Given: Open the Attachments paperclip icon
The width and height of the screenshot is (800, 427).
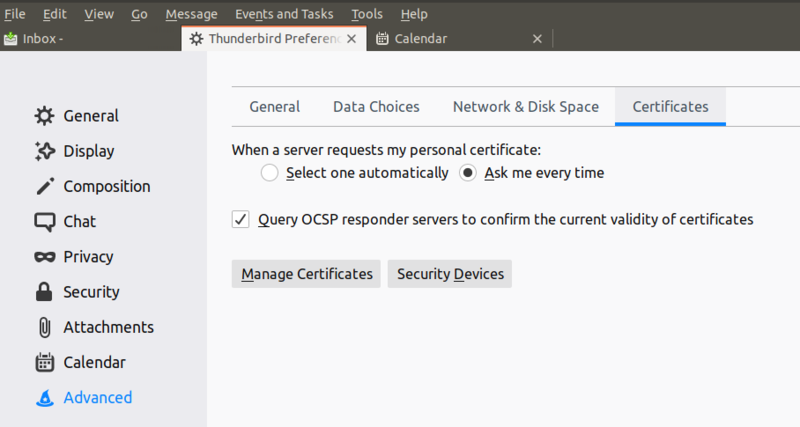Looking at the screenshot, I should [x=44, y=327].
